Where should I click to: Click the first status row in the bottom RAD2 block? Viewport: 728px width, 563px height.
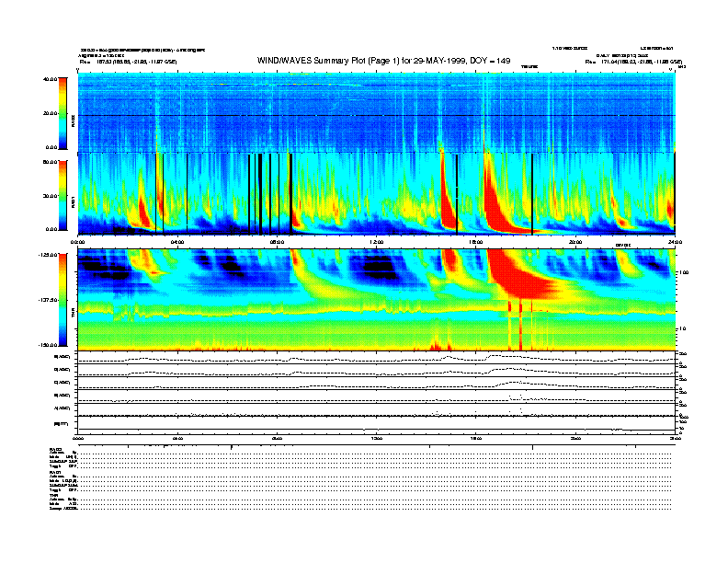pyautogui.click(x=360, y=453)
